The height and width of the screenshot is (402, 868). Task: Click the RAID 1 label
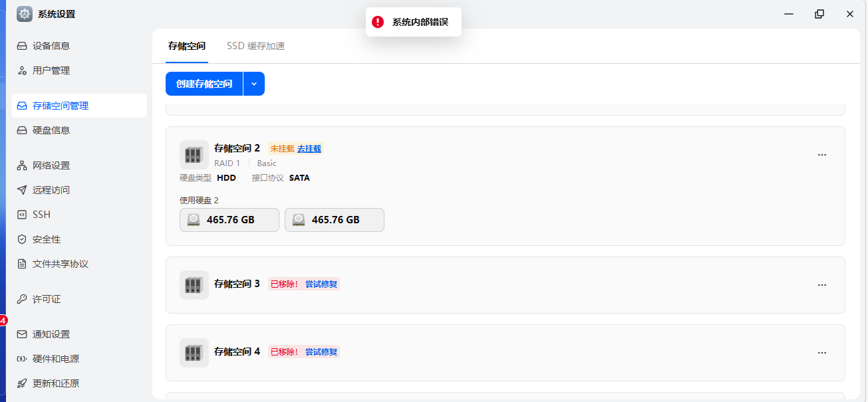227,163
